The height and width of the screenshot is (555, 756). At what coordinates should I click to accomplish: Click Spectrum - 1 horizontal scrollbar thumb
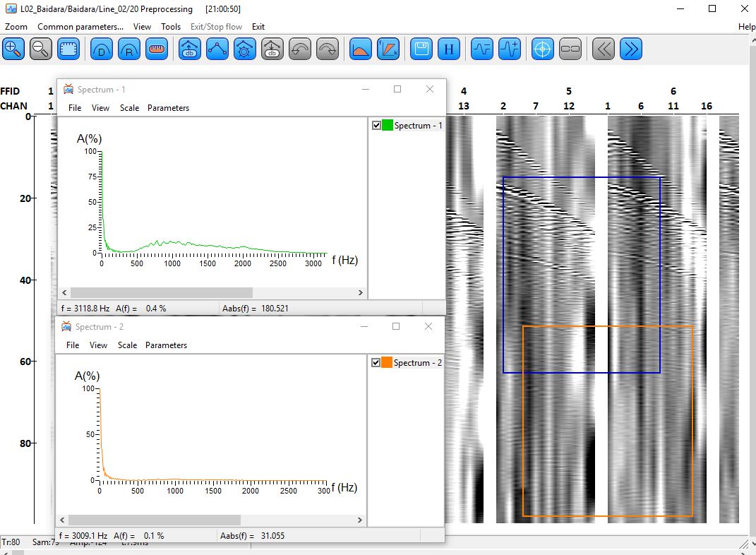[x=162, y=293]
